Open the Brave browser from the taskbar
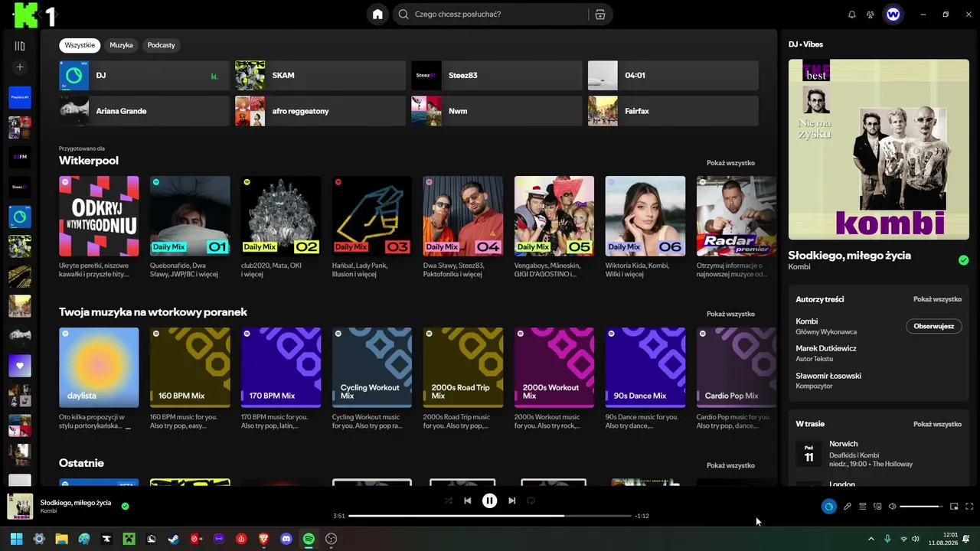 point(264,539)
